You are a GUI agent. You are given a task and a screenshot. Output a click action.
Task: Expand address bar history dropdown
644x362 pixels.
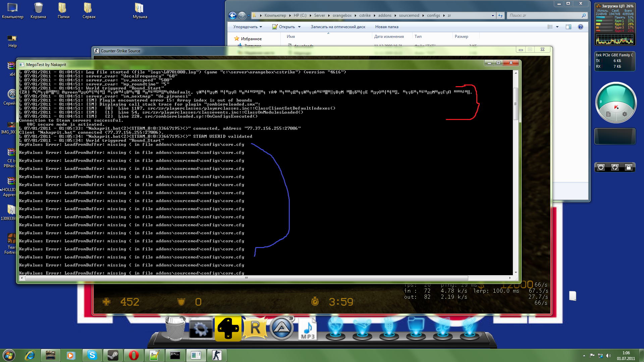(x=493, y=15)
